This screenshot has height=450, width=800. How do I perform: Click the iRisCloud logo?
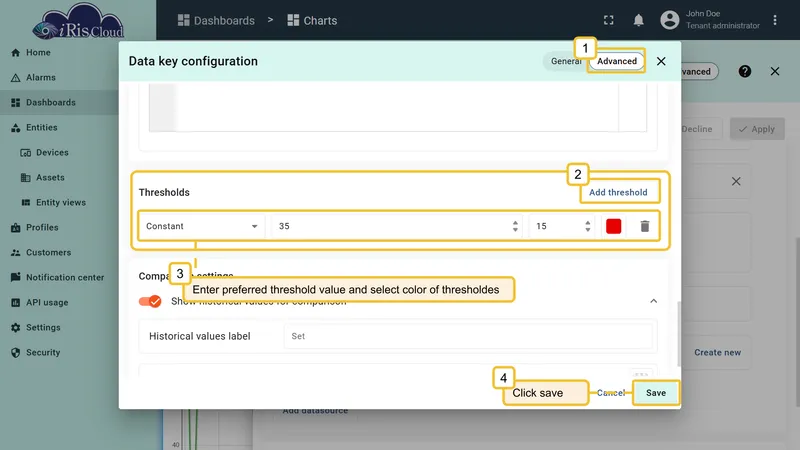(x=78, y=22)
